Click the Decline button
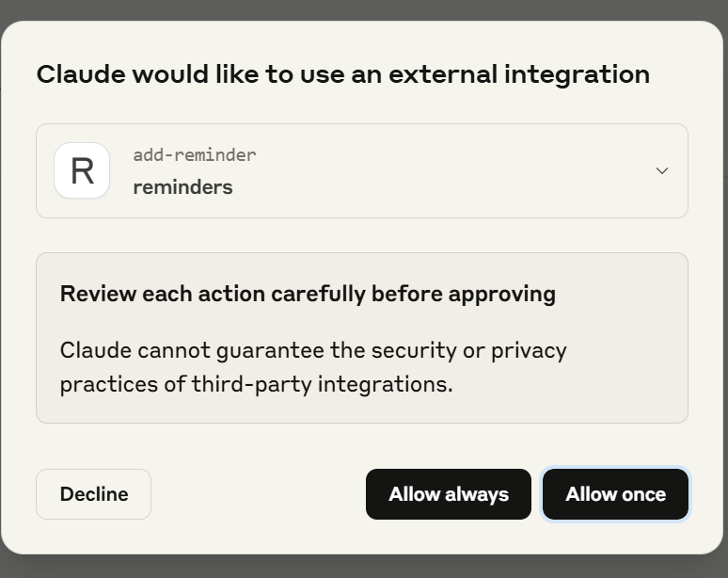728x578 pixels. pyautogui.click(x=94, y=494)
